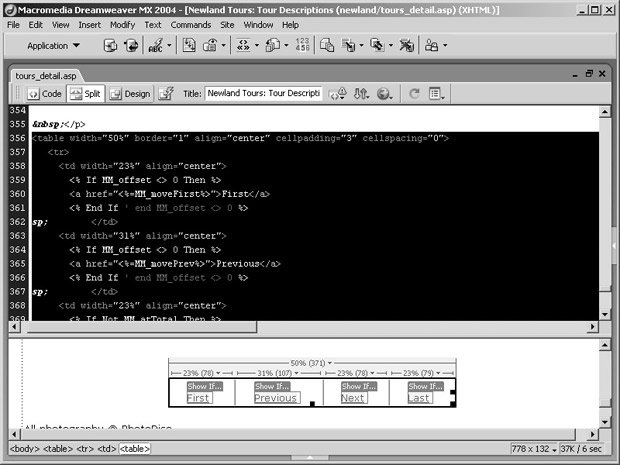Image resolution: width=620 pixels, height=465 pixels.
Task: Select the Show If tab above Previous
Action: [272, 386]
